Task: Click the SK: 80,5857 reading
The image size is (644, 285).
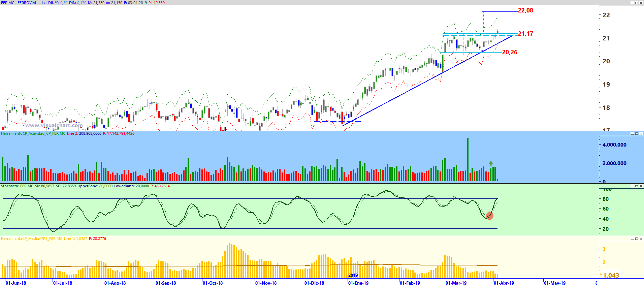Action: 44,186
